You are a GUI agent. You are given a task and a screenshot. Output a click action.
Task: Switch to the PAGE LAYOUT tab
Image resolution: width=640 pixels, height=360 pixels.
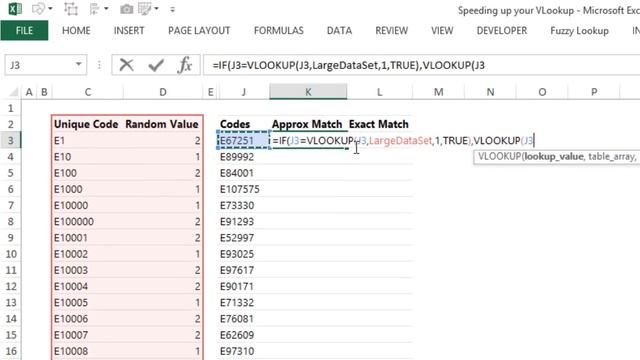coord(199,31)
